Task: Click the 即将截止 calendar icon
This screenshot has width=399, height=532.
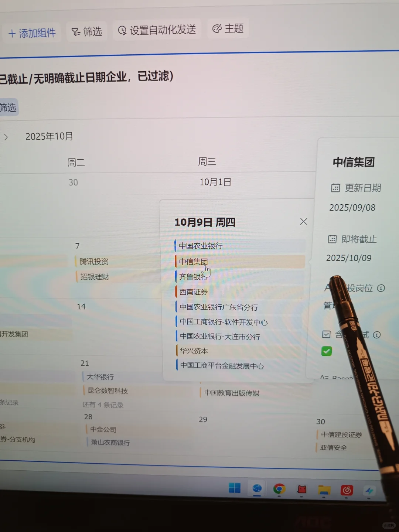Action: click(x=332, y=239)
